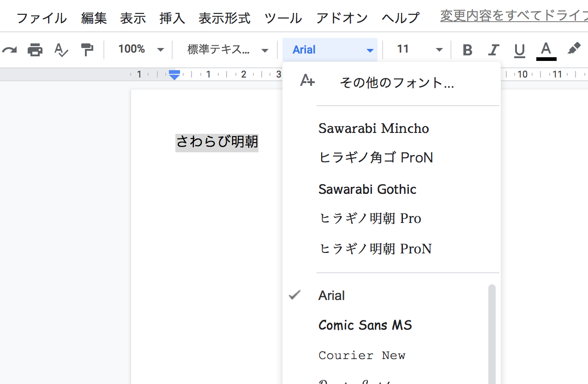Viewport: 588px width, 384px height.
Task: Open the アドオン menu
Action: tap(342, 18)
